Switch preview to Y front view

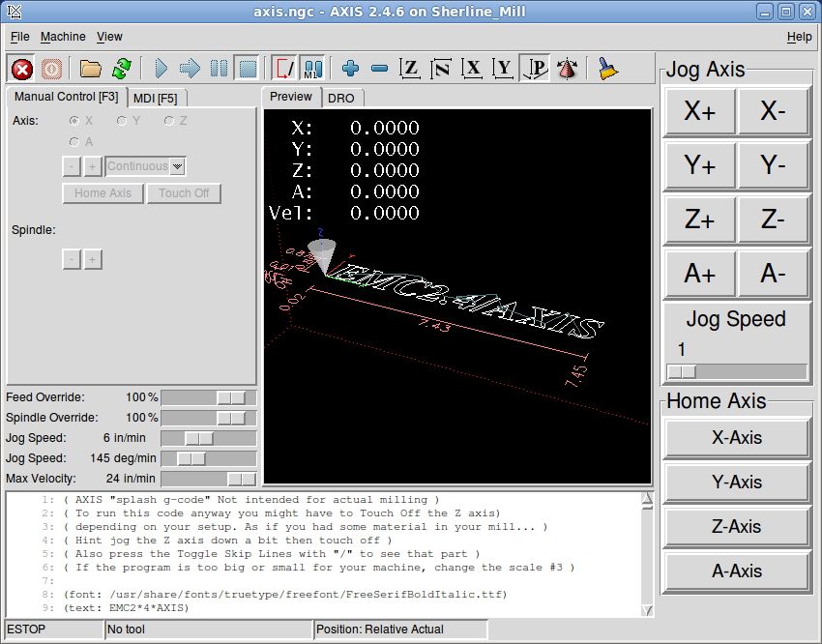click(x=503, y=69)
